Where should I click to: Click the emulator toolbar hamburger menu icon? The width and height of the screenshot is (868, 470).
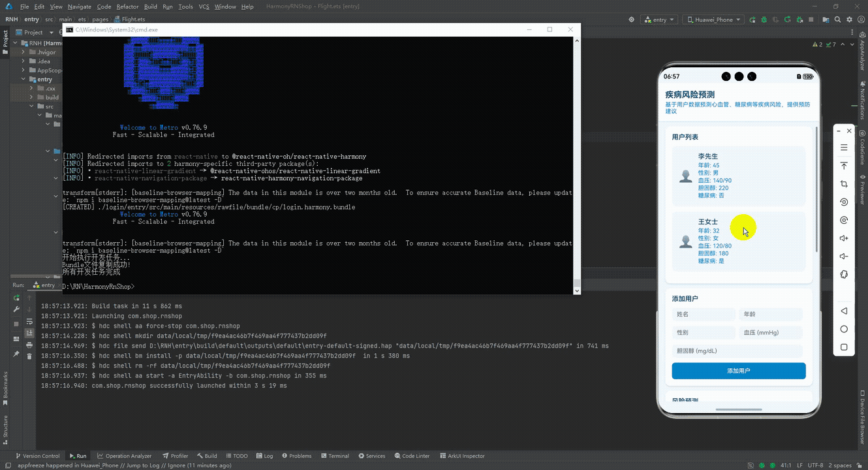click(x=844, y=148)
